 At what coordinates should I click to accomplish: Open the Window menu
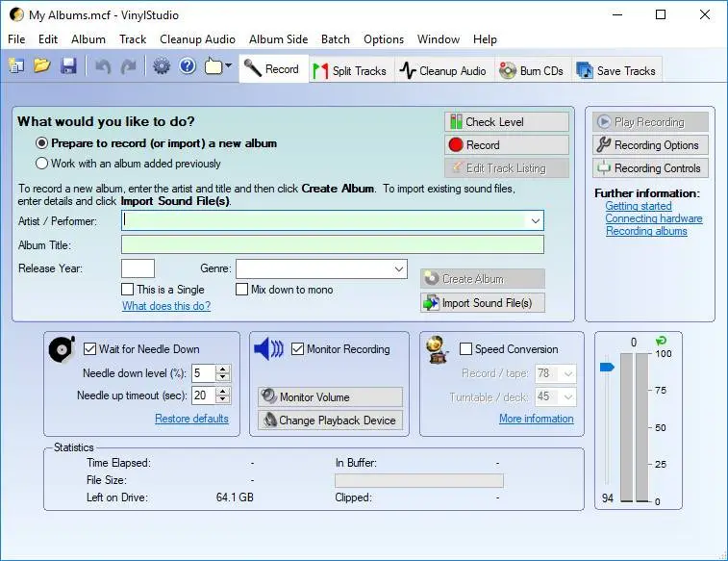pos(439,39)
